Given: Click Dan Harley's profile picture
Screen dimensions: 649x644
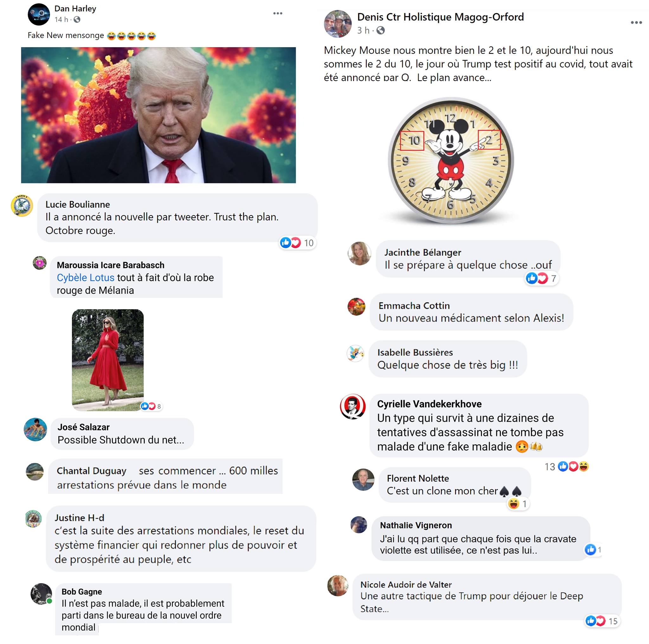Looking at the screenshot, I should pyautogui.click(x=39, y=15).
